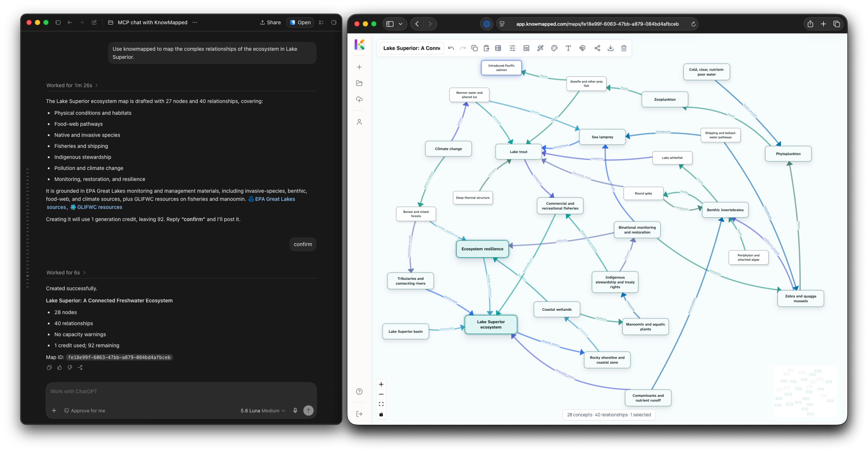Zoom in on the map canvas
Screen dimensions: 868x452
pyautogui.click(x=381, y=384)
